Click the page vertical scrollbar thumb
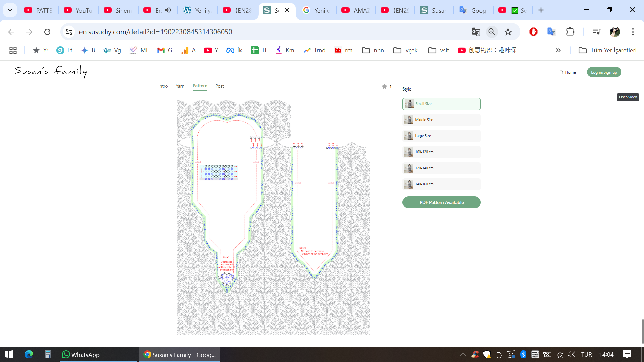This screenshot has height=362, width=644. click(642, 331)
